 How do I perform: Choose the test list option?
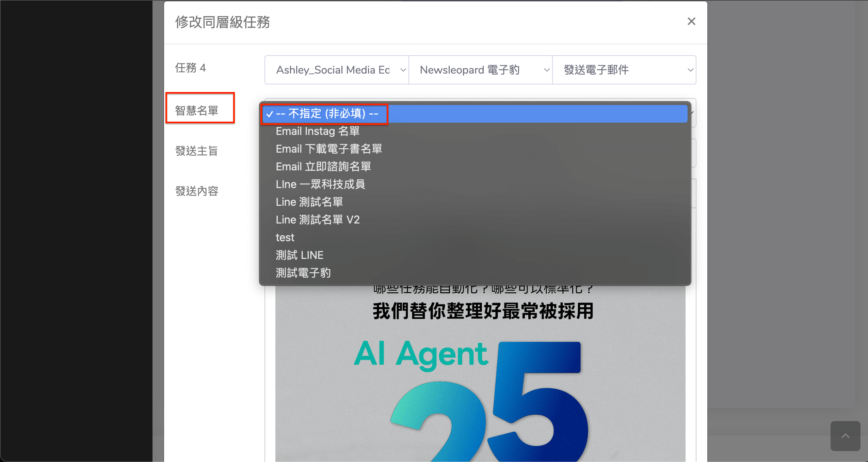[x=285, y=237]
